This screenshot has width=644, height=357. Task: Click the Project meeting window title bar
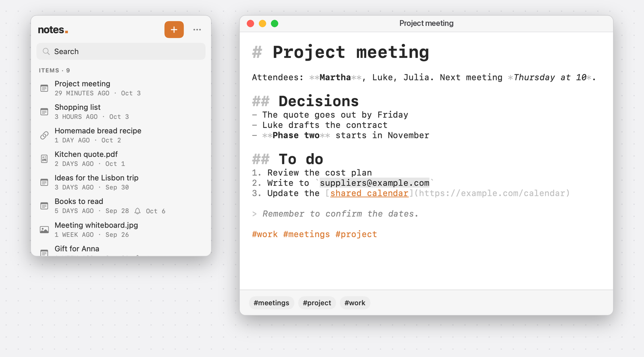point(426,23)
